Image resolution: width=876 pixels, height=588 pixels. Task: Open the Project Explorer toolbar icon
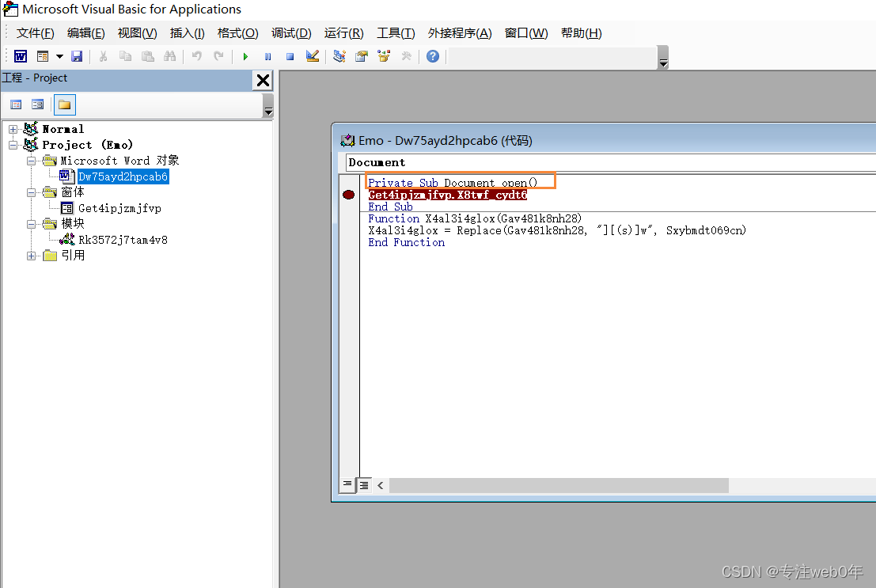click(339, 56)
